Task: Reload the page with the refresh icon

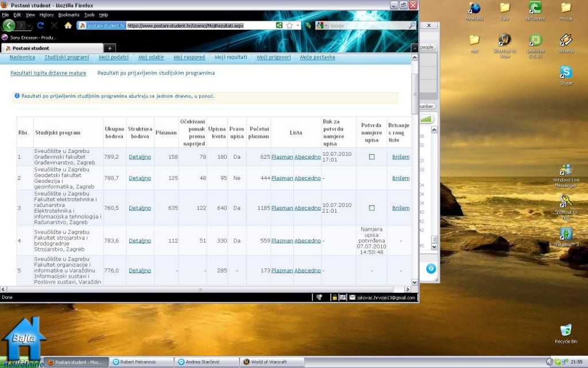Action: (41, 25)
